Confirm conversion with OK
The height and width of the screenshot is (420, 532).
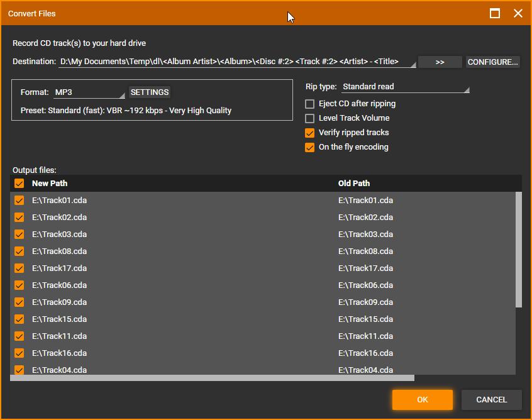tap(422, 400)
